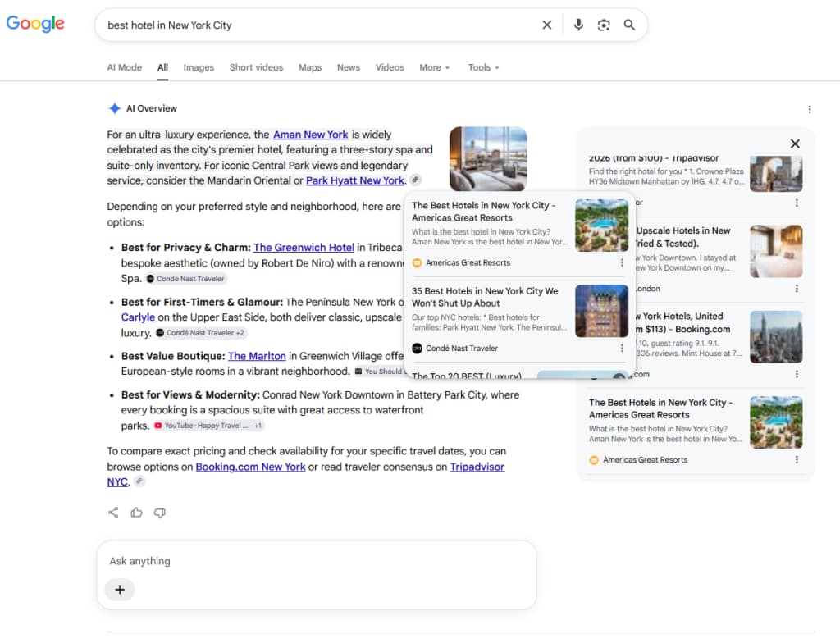The width and height of the screenshot is (840, 643).
Task: Click the magnifying glass search button
Action: coord(629,25)
